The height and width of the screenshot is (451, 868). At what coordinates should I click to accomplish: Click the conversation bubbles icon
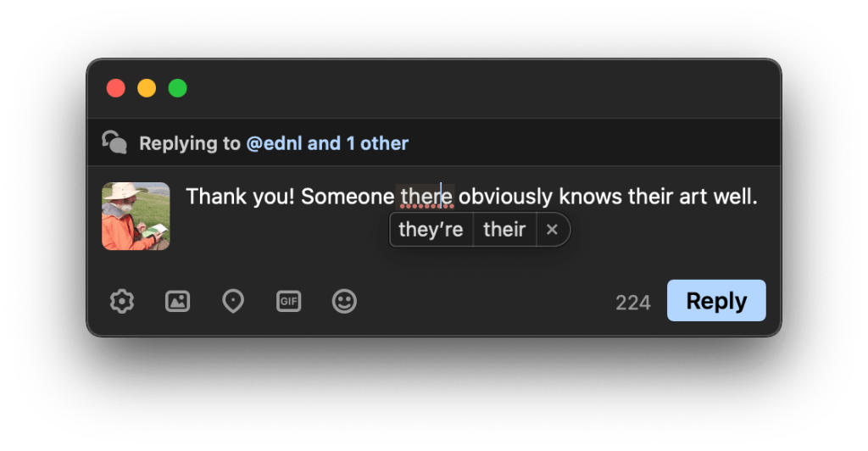[114, 142]
